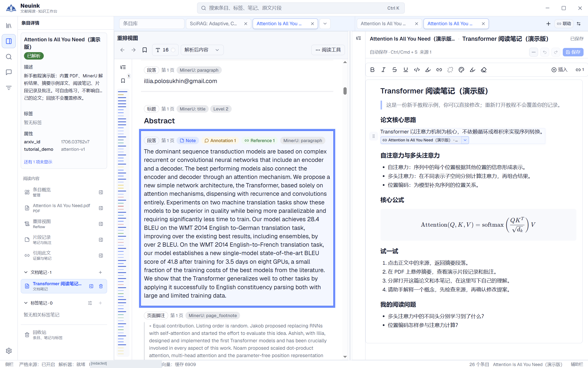Click the 保存 save button
The width and height of the screenshot is (588, 368).
[x=573, y=52]
